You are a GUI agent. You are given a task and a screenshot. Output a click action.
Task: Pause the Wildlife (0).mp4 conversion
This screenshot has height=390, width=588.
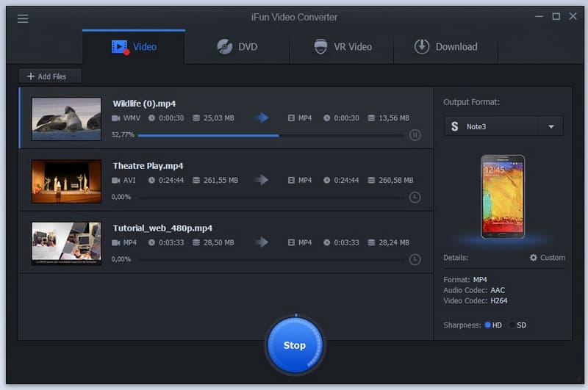415,135
